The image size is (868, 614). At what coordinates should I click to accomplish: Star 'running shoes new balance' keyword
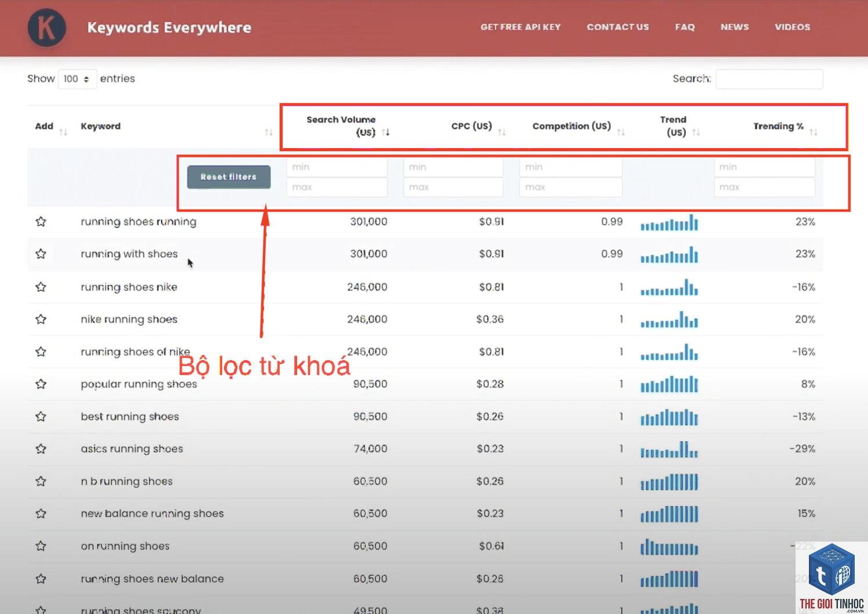[41, 579]
